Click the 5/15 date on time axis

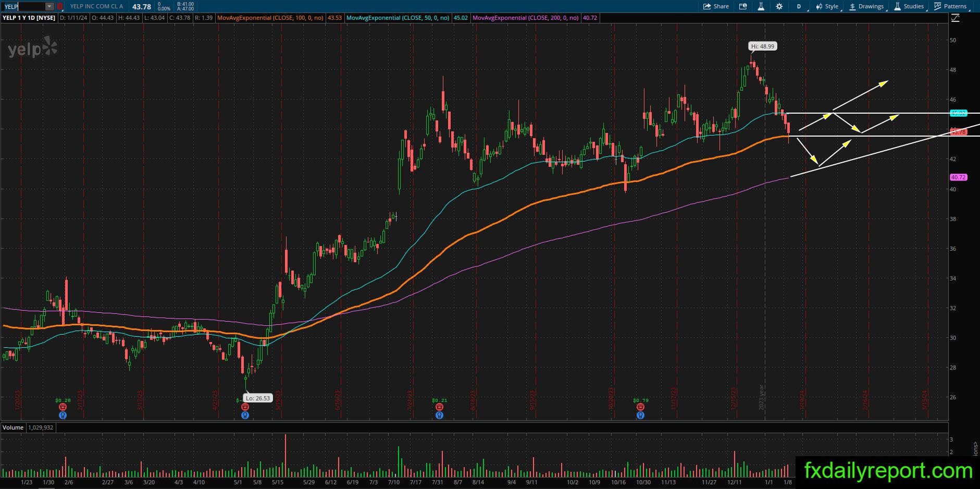point(277,482)
